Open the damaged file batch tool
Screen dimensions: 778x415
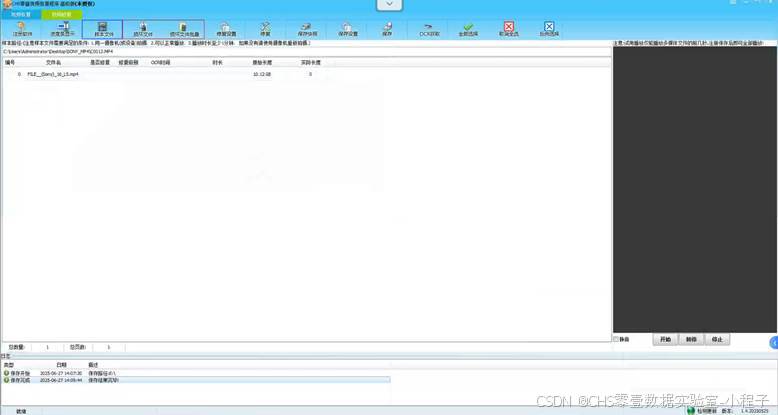(x=184, y=29)
